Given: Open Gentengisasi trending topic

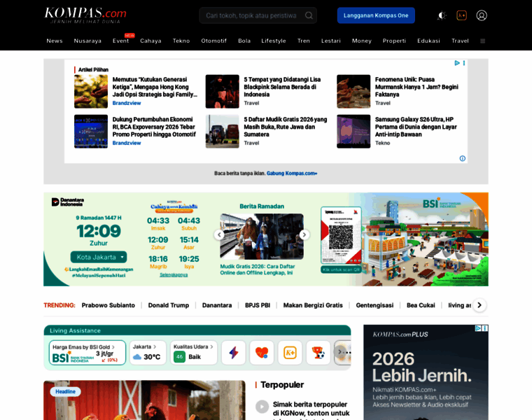Looking at the screenshot, I should (x=374, y=305).
